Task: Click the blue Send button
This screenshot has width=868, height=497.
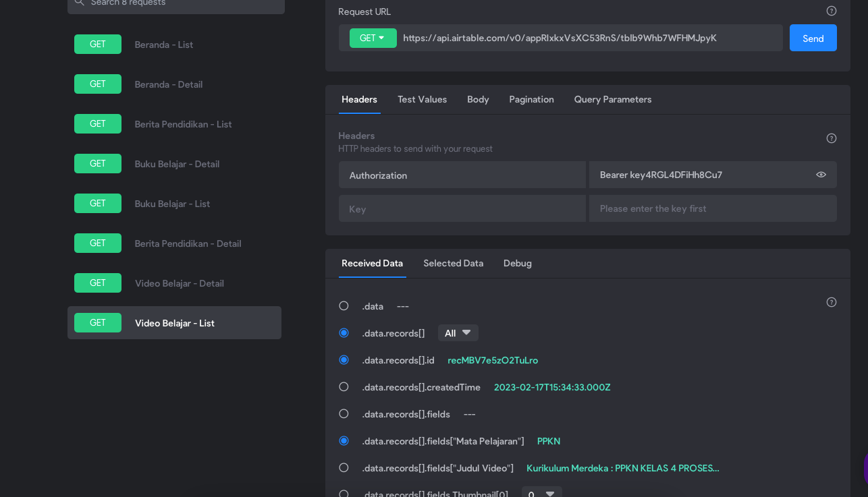Action: (x=813, y=38)
